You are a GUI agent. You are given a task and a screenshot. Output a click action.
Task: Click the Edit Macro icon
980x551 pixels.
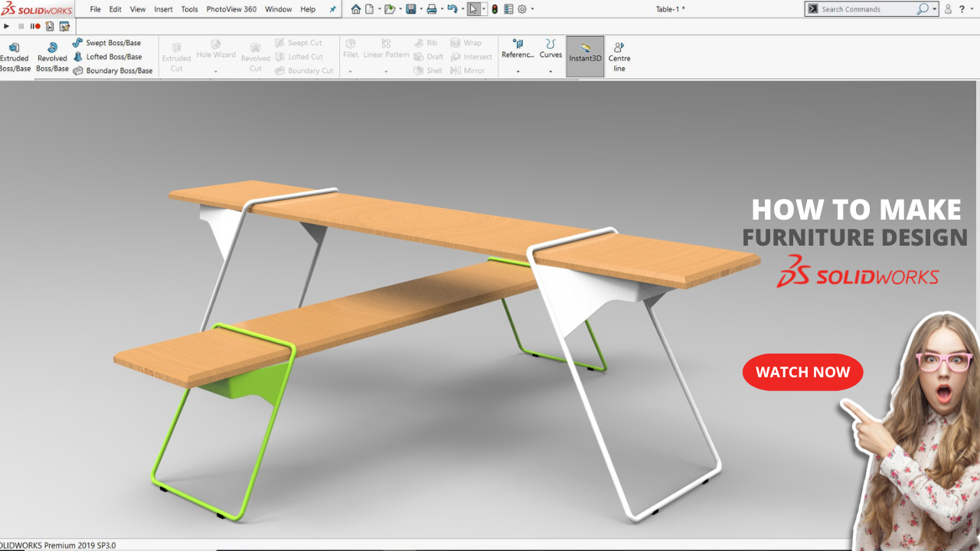[64, 26]
